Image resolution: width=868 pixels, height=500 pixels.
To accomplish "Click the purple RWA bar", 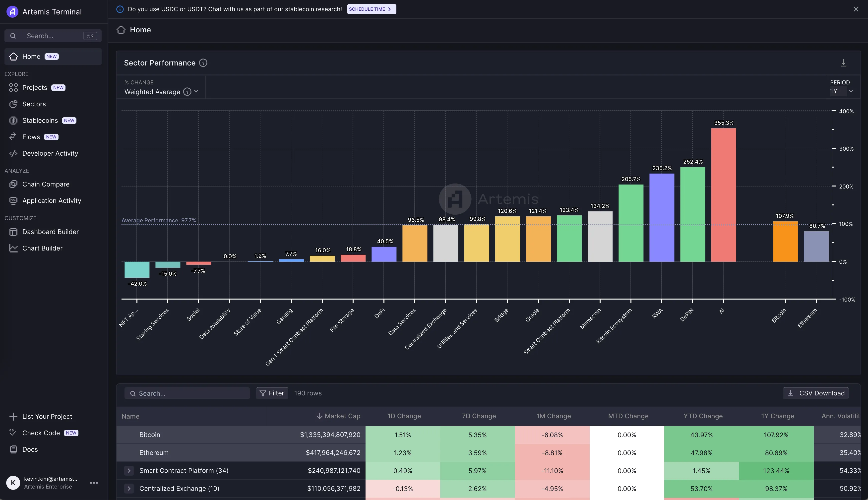I will pyautogui.click(x=662, y=217).
